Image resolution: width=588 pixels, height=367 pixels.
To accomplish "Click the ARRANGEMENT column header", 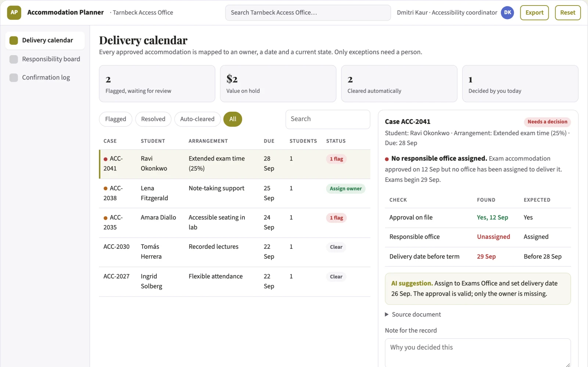I will (208, 141).
